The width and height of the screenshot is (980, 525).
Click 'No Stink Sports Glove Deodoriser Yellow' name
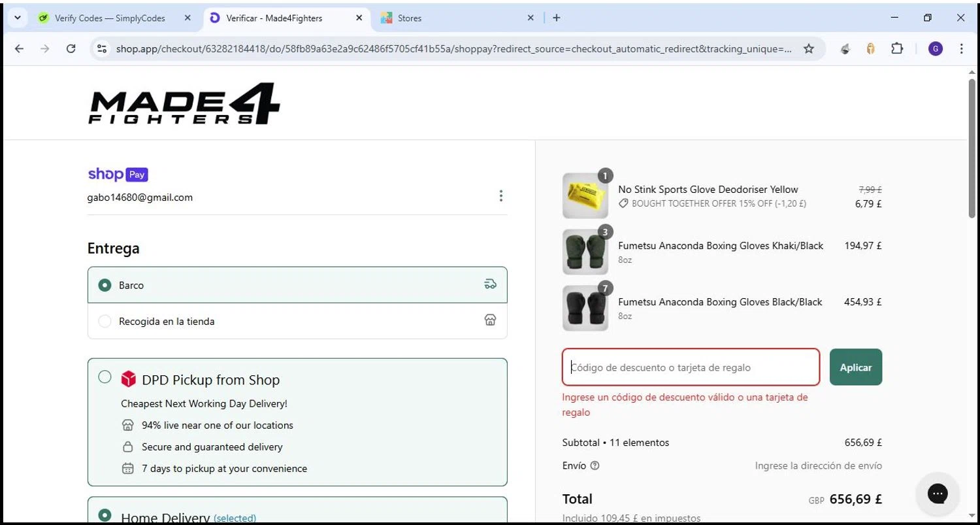coord(708,190)
